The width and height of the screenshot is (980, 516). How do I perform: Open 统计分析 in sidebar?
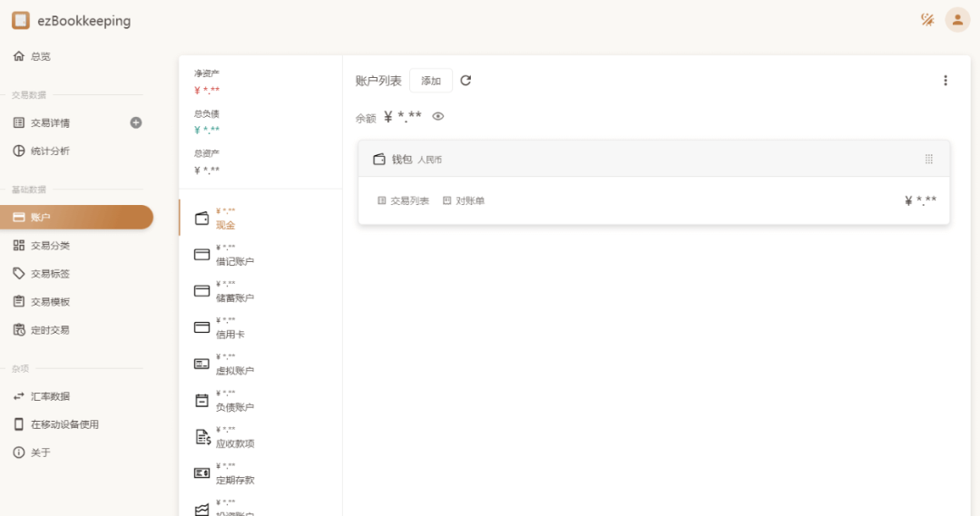(x=50, y=151)
